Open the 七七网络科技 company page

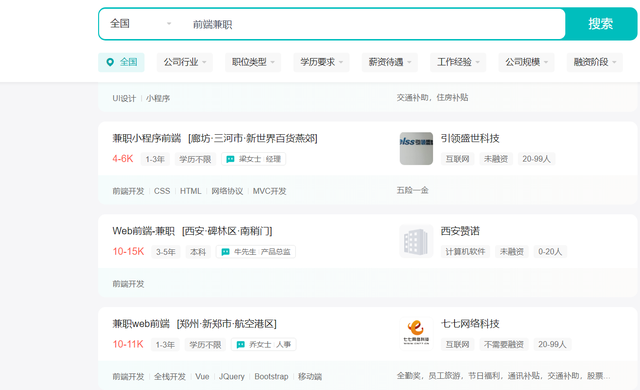coord(470,324)
